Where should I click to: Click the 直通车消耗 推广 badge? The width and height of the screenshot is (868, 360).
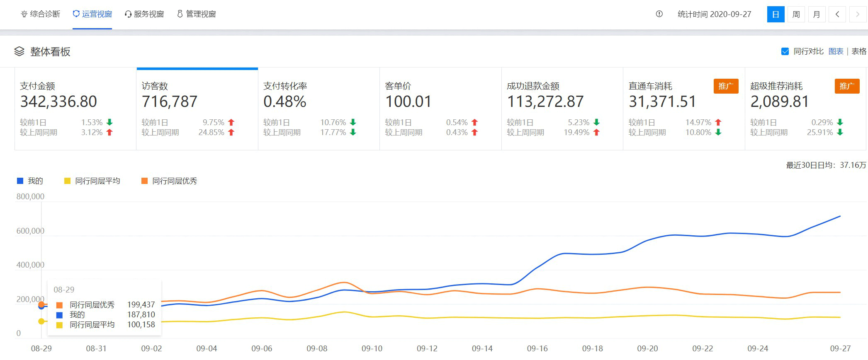725,86
